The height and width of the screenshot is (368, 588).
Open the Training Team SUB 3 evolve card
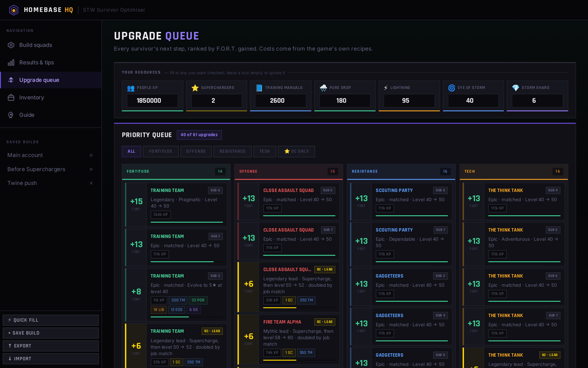[x=176, y=295]
